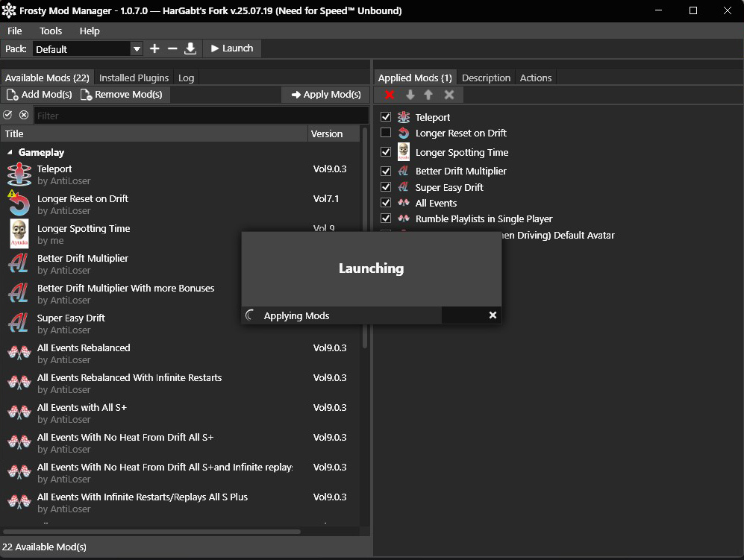Click the AL icon of Better Drift Multiplier
The image size is (744, 560).
(19, 264)
